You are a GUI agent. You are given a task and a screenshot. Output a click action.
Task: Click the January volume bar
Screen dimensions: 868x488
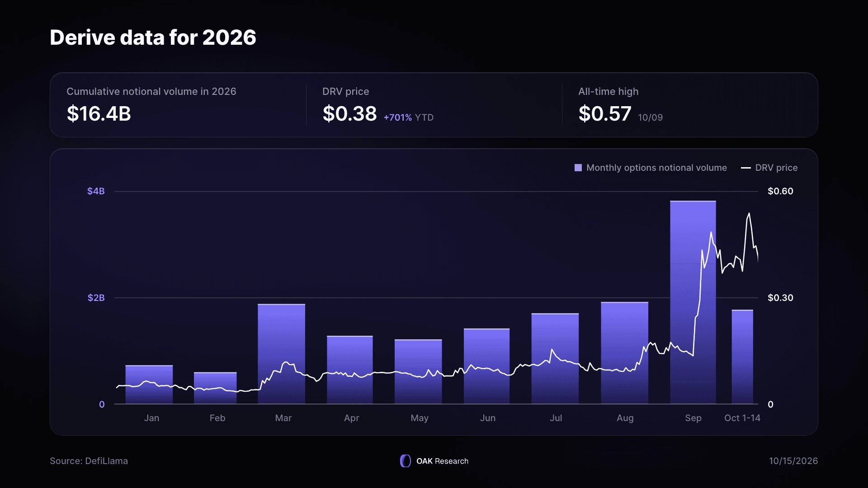[x=149, y=385]
